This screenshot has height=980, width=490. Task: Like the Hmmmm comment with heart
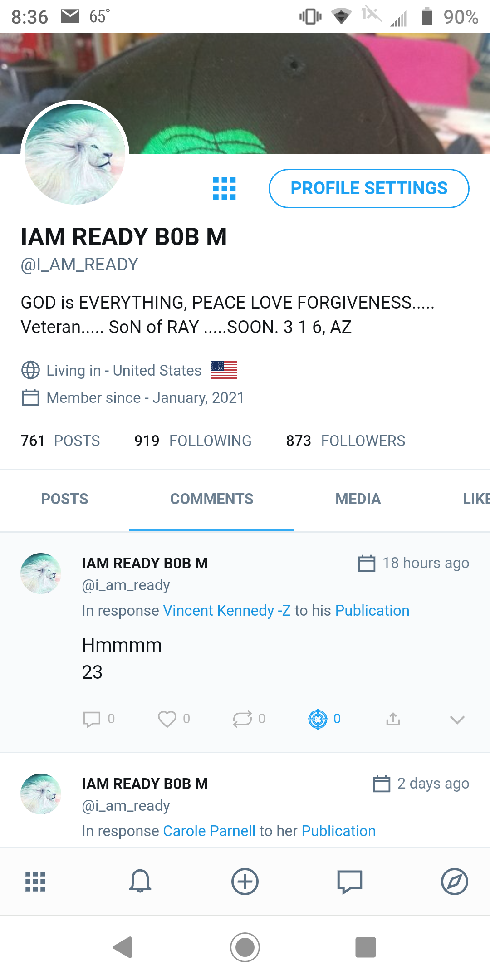tap(167, 719)
